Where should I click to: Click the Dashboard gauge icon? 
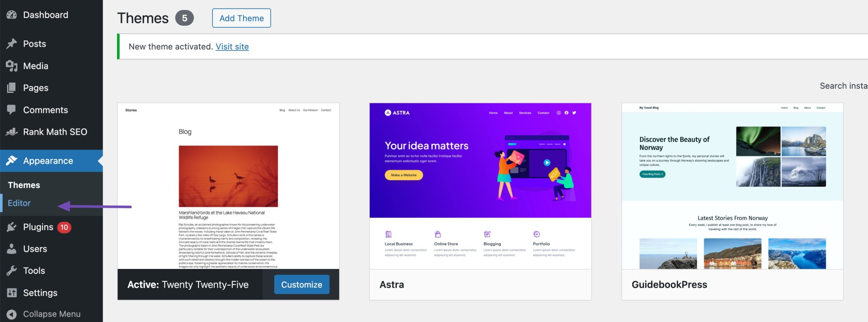coord(12,15)
